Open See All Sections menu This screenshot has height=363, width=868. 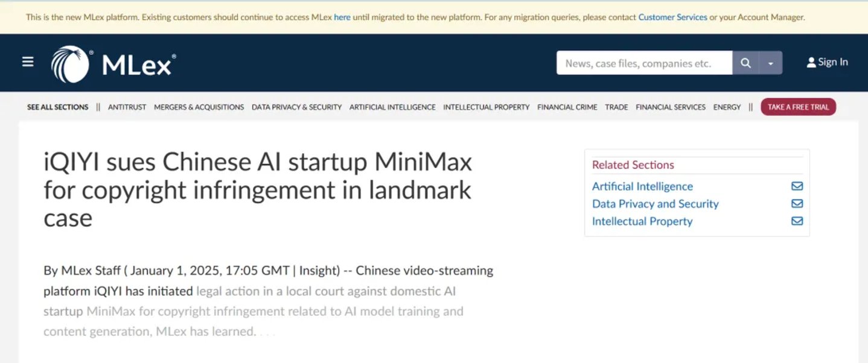pos(57,107)
